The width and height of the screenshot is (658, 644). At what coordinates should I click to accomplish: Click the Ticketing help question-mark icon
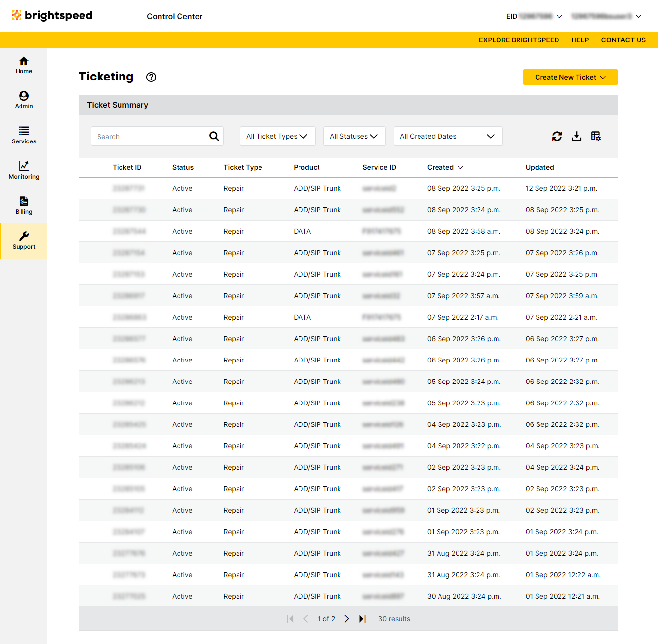pos(151,77)
